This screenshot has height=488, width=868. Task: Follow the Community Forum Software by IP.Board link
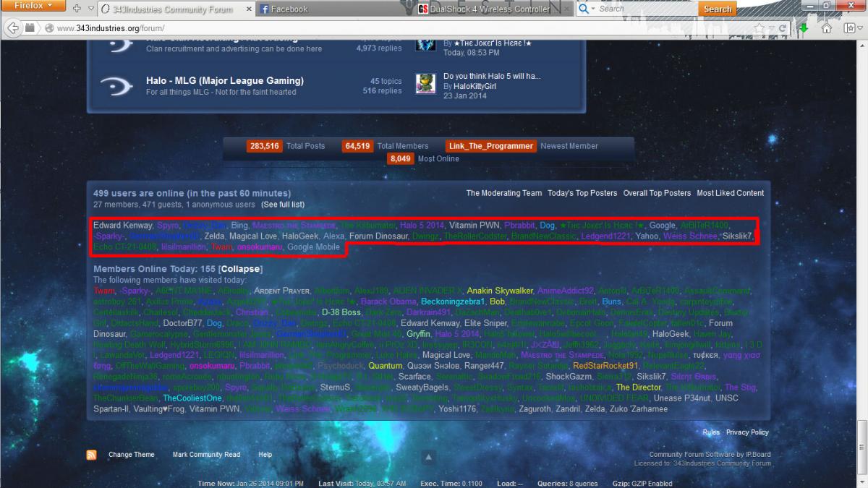click(710, 455)
